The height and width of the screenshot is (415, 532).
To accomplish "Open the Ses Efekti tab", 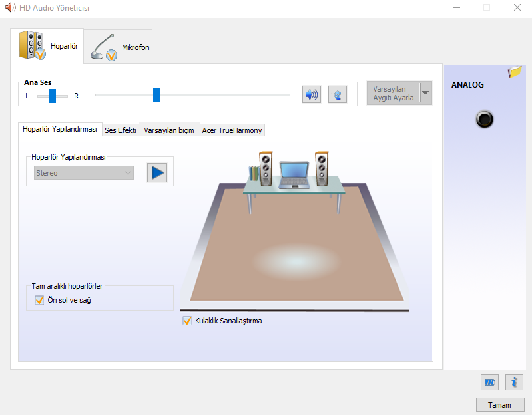I will coord(121,130).
